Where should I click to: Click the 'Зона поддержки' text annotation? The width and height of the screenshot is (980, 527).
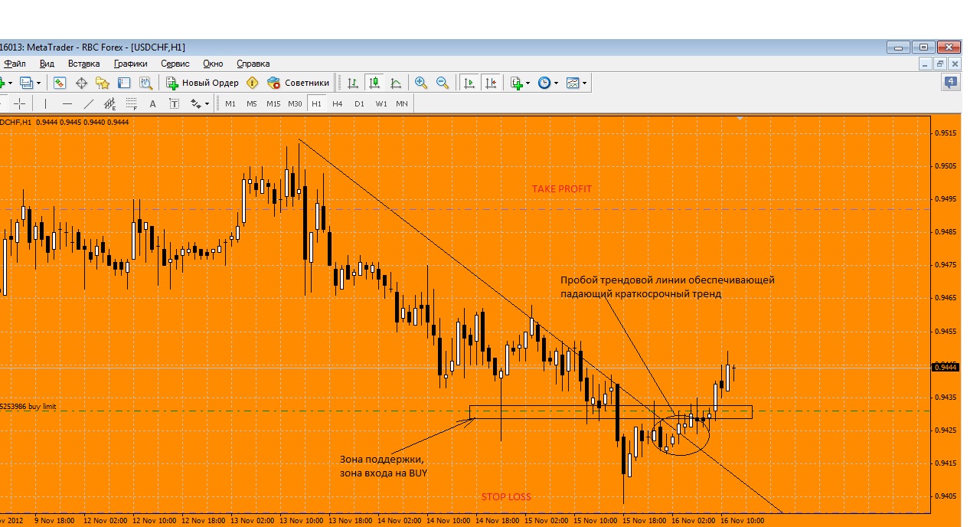pos(384,466)
